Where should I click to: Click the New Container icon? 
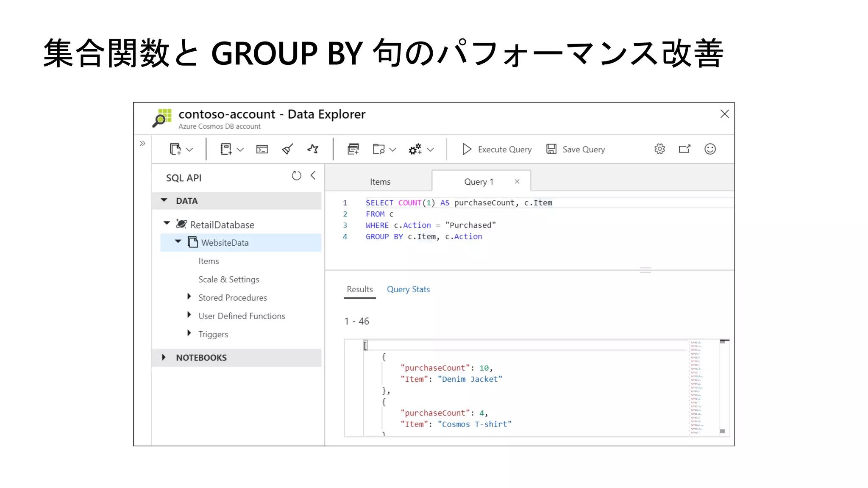175,149
